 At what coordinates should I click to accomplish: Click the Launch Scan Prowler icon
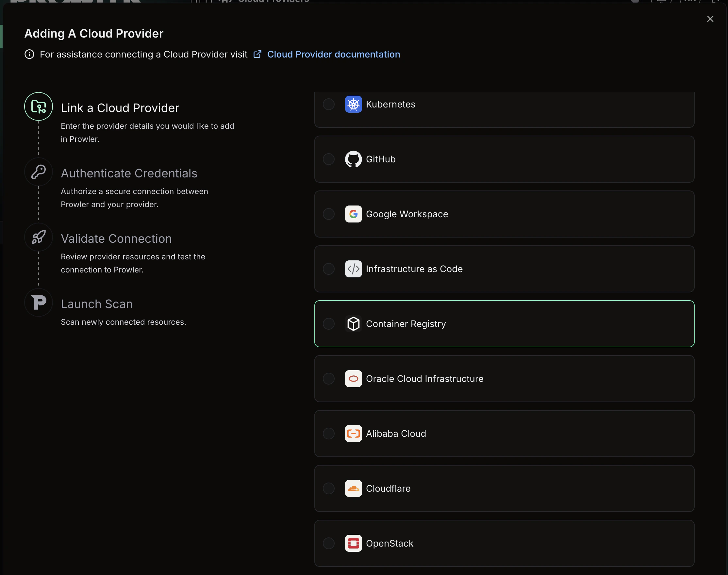pyautogui.click(x=38, y=302)
